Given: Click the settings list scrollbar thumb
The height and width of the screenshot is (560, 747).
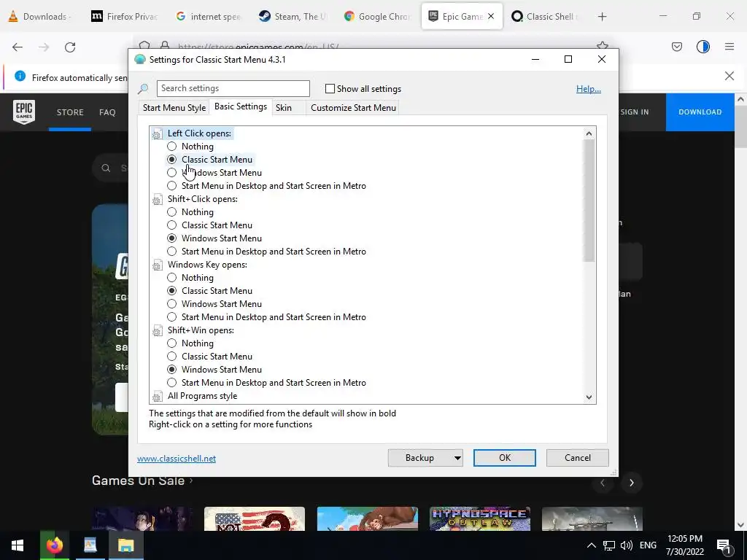Looking at the screenshot, I should tap(589, 201).
